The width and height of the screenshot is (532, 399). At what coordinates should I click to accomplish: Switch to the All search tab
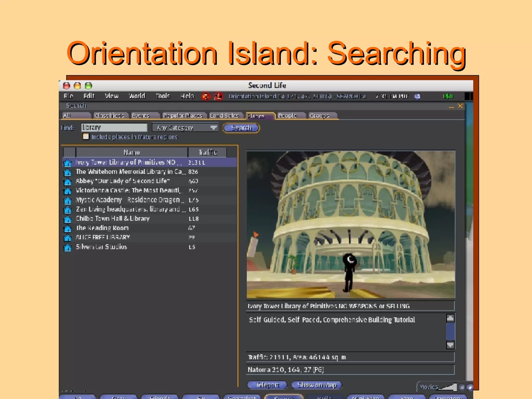(76, 116)
